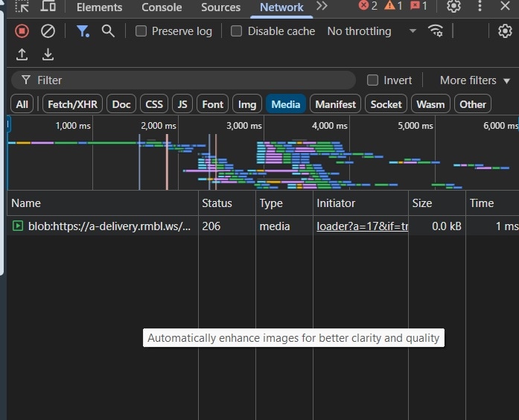The height and width of the screenshot is (420, 519).
Task: Open Network panel settings gear
Action: point(505,31)
